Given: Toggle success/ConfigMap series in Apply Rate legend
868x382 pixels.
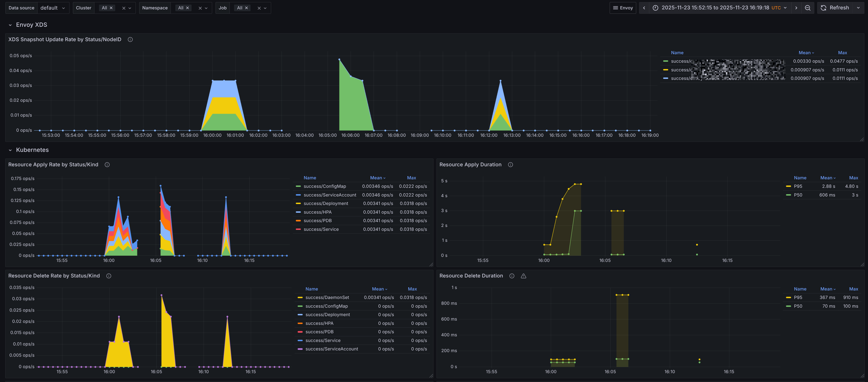Looking at the screenshot, I should (x=324, y=186).
